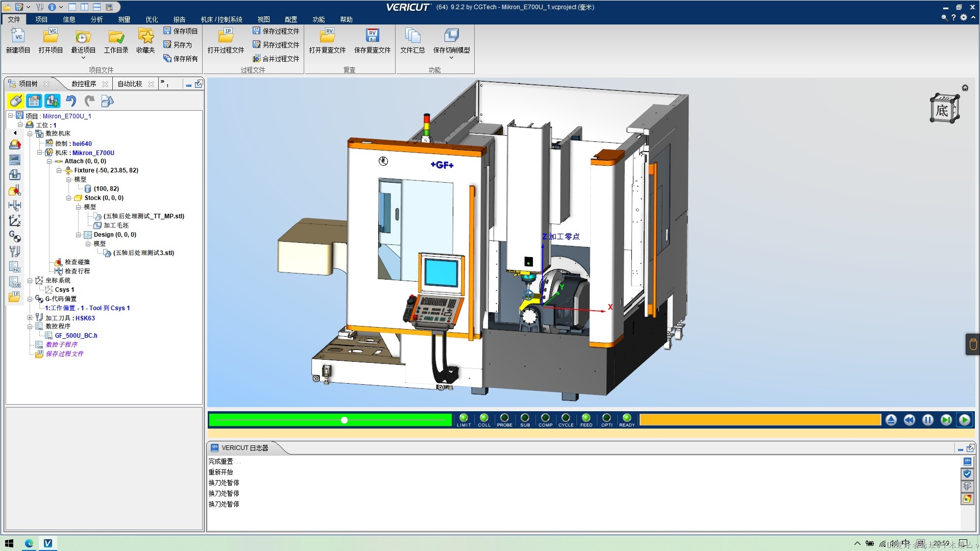The image size is (980, 551).
Task: Click the IP folder icon in left sidebar
Action: coord(15,296)
